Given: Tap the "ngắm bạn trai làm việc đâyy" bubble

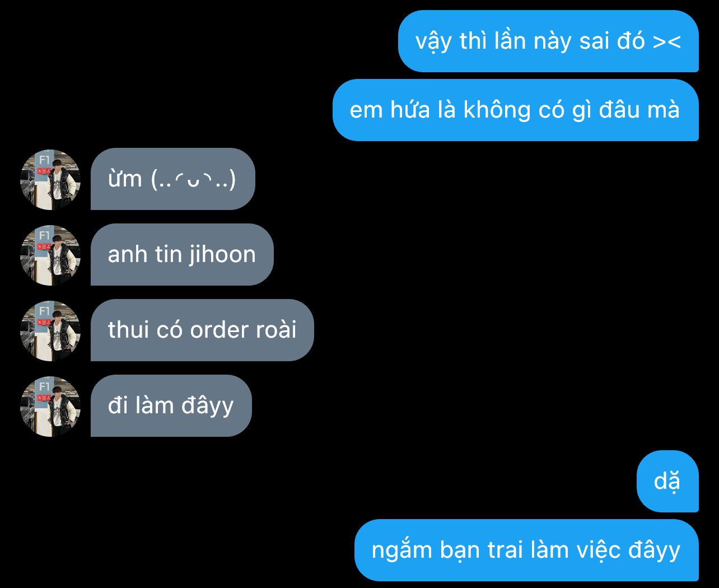Looking at the screenshot, I should coord(526,550).
